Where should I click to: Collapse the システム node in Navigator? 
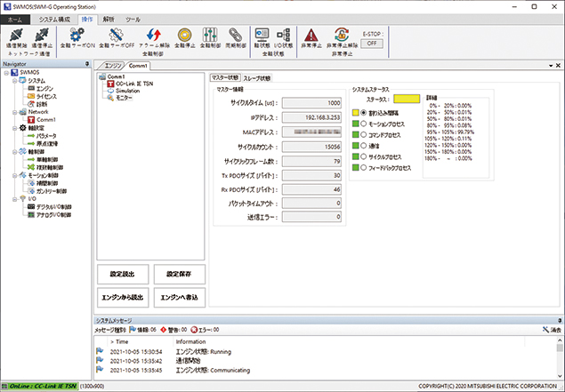(x=13, y=81)
